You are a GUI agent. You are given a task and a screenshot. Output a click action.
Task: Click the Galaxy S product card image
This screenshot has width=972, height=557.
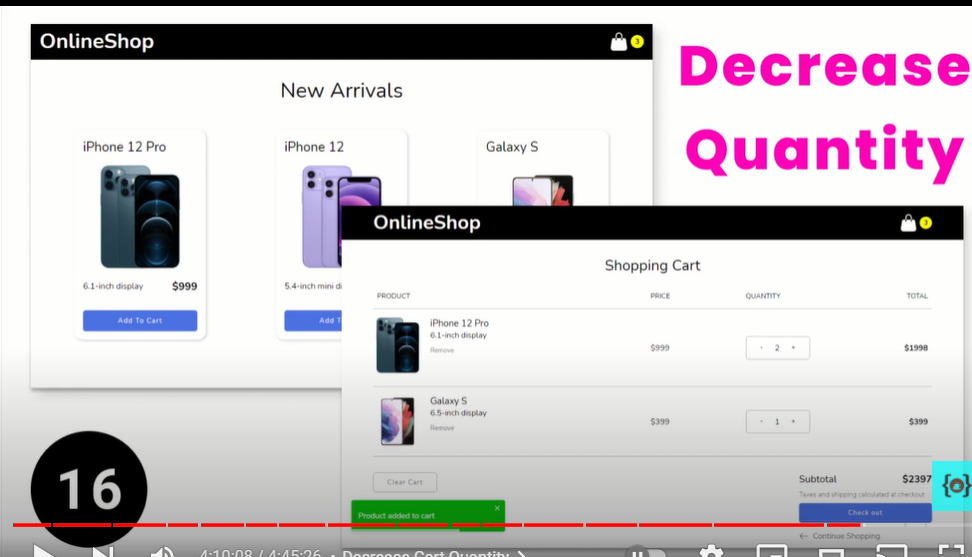point(543,190)
